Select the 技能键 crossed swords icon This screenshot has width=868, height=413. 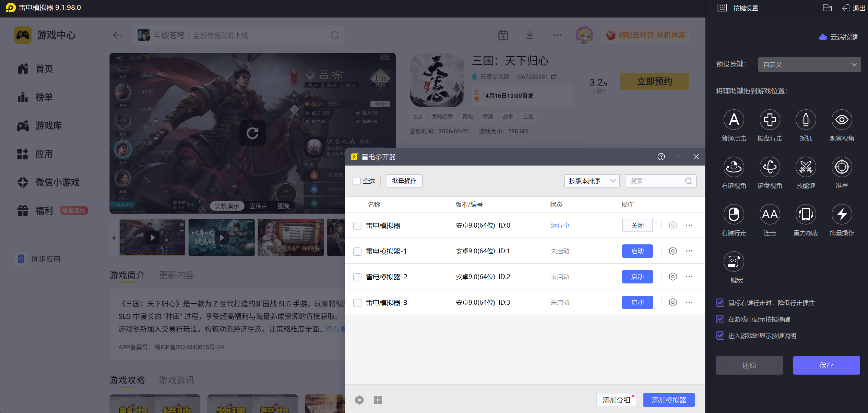pyautogui.click(x=806, y=167)
